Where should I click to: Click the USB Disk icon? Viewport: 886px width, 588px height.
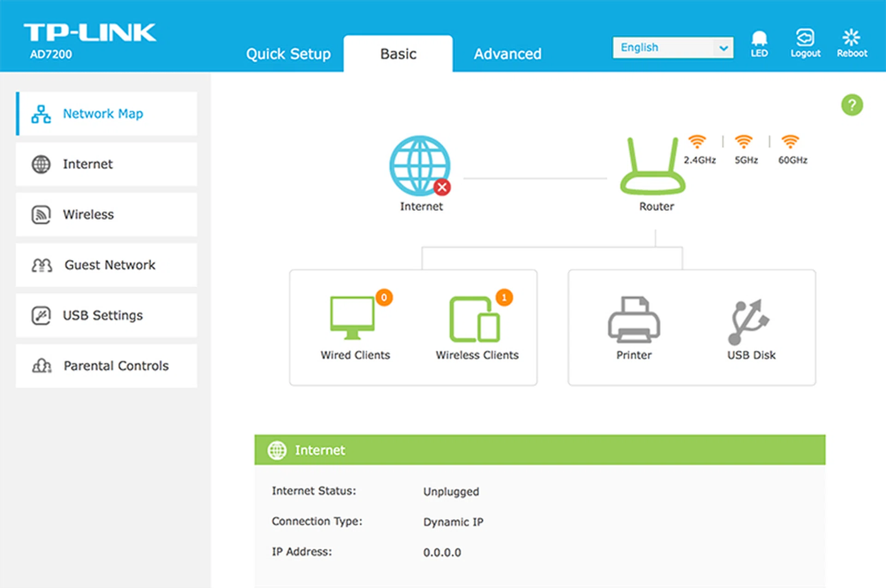748,321
